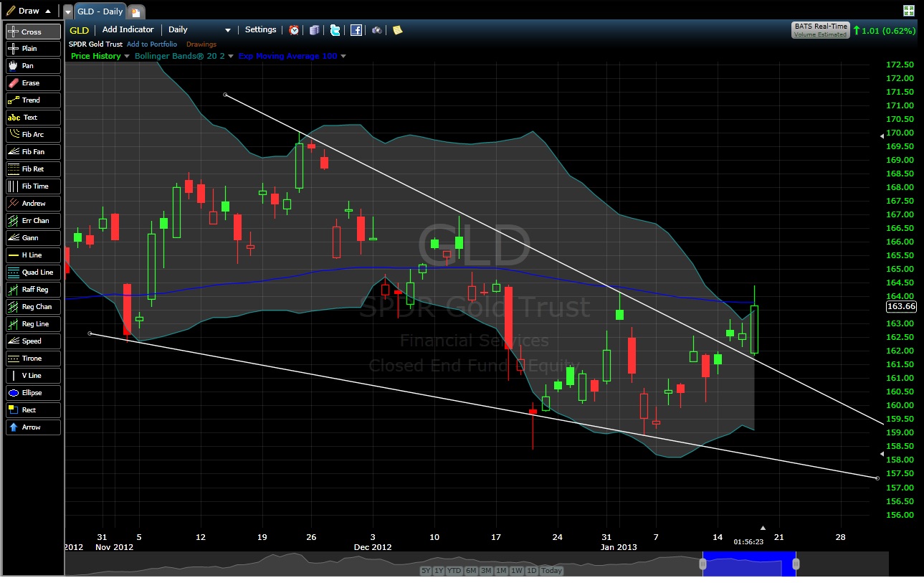Click the 1.01 (0.62%) change value
The height and width of the screenshot is (583, 924).
[889, 31]
